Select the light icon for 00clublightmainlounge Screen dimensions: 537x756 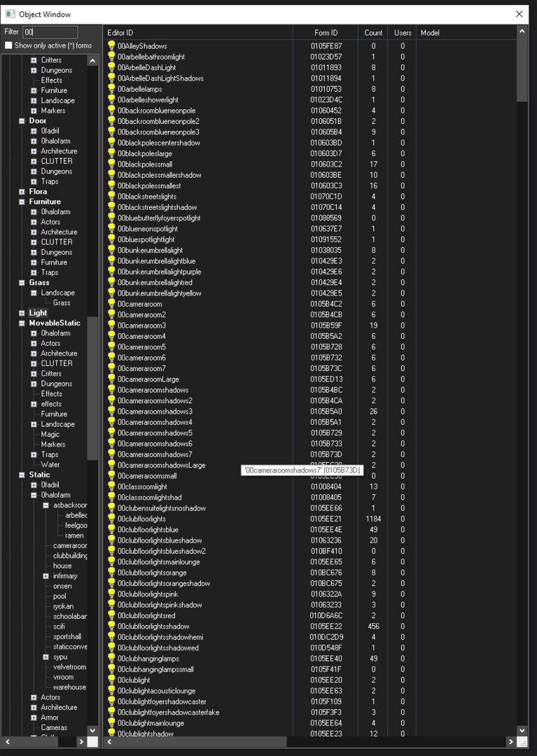point(111,722)
